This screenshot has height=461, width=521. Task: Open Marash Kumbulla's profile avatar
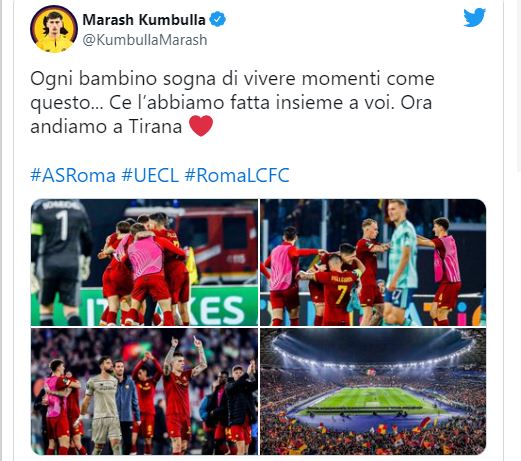(x=54, y=29)
